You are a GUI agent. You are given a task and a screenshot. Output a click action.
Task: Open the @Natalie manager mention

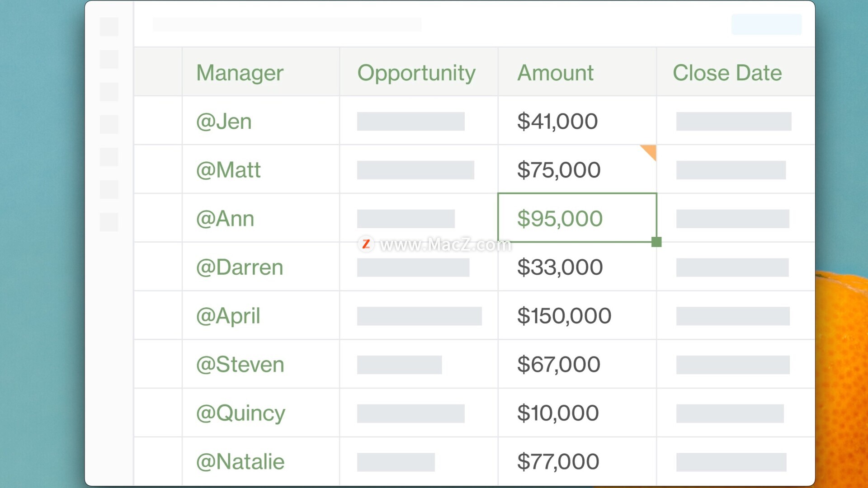[x=240, y=462]
